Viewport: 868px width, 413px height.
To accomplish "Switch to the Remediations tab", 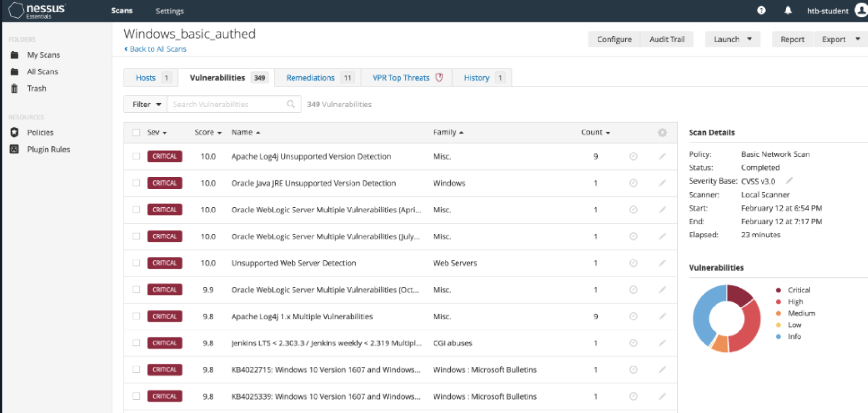I will [x=310, y=78].
